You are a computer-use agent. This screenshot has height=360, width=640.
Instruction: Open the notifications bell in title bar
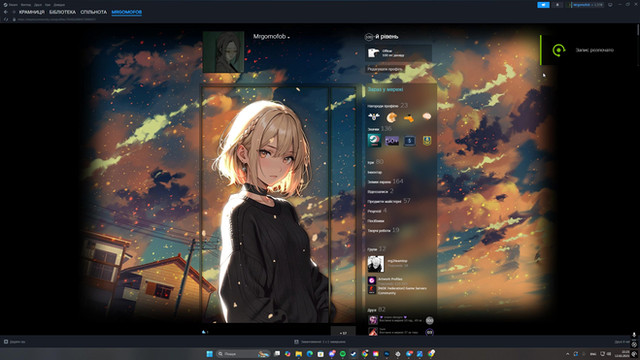click(x=558, y=5)
